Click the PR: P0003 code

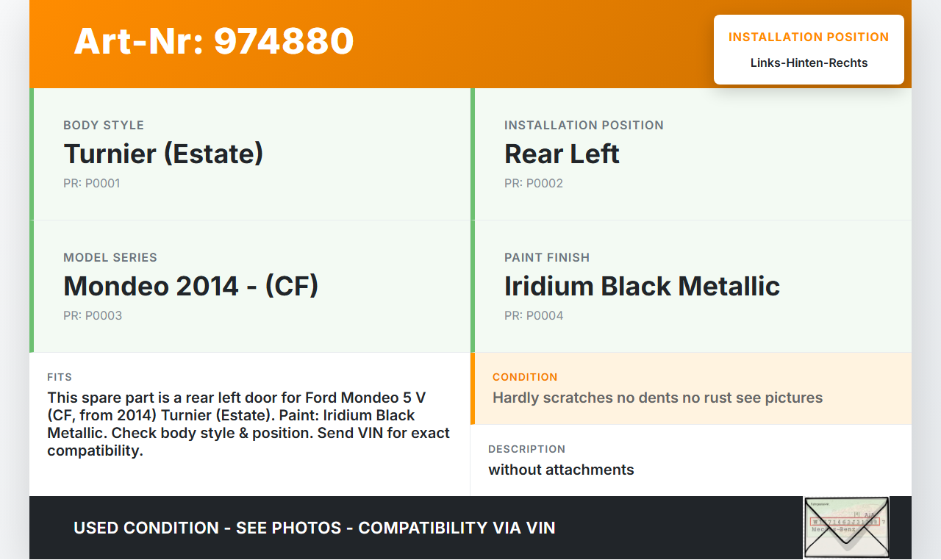click(93, 316)
